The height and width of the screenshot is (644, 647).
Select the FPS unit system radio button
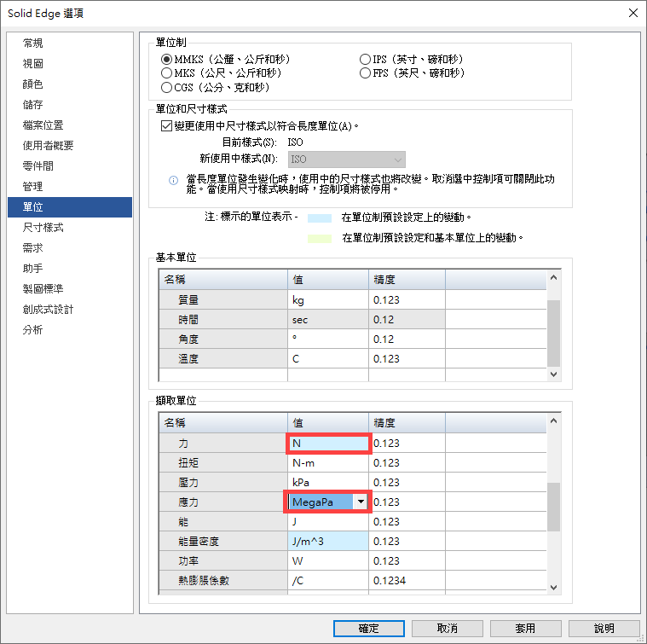coord(365,73)
